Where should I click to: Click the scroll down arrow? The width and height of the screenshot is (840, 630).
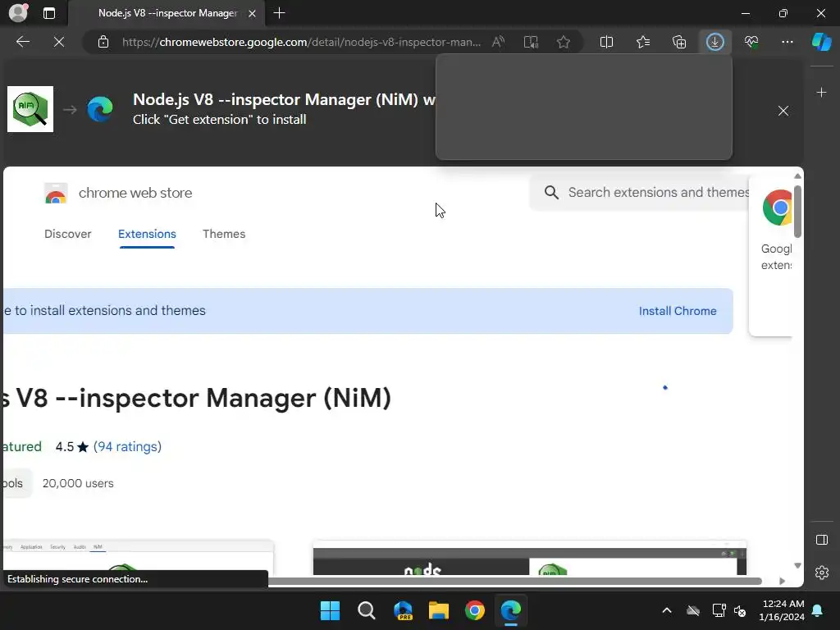(797, 566)
